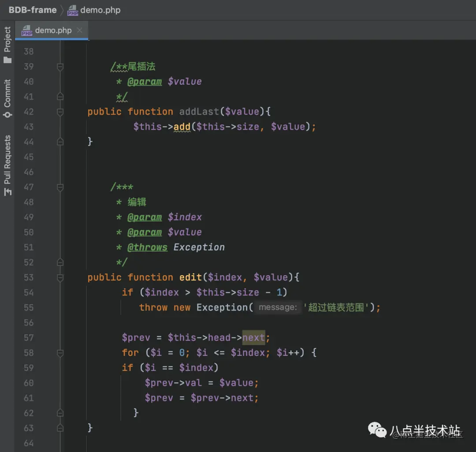
Task: Click demo.php in the breadcrumb
Action: 100,10
